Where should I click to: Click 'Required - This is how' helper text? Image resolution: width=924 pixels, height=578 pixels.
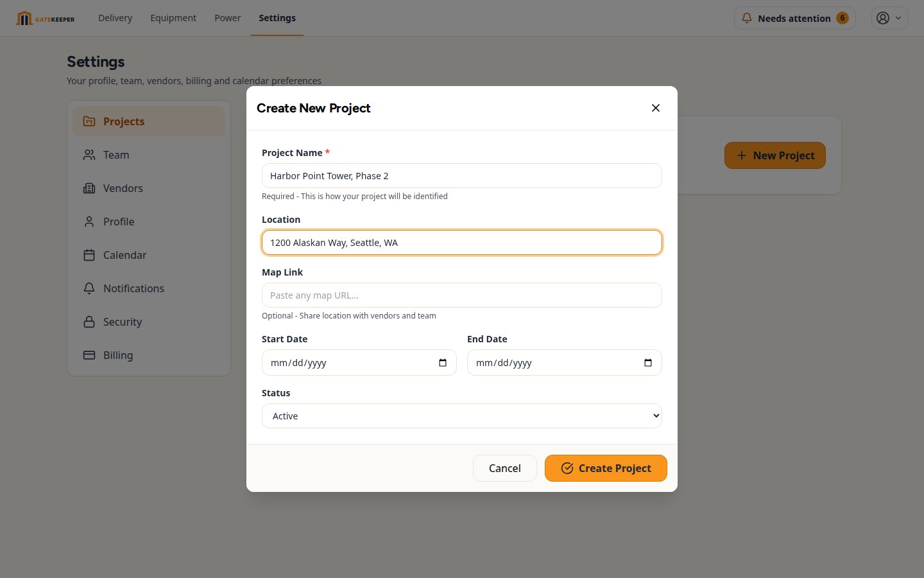tap(355, 196)
